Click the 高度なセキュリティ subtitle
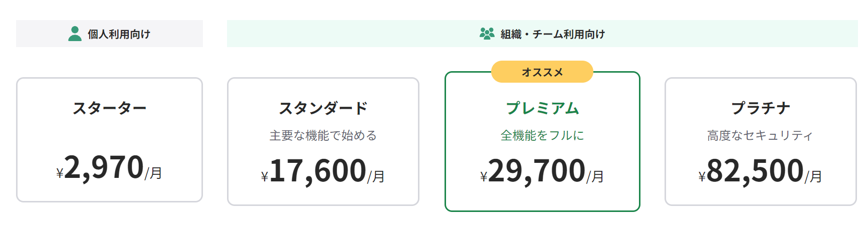Image resolution: width=868 pixels, height=229 pixels. [760, 136]
